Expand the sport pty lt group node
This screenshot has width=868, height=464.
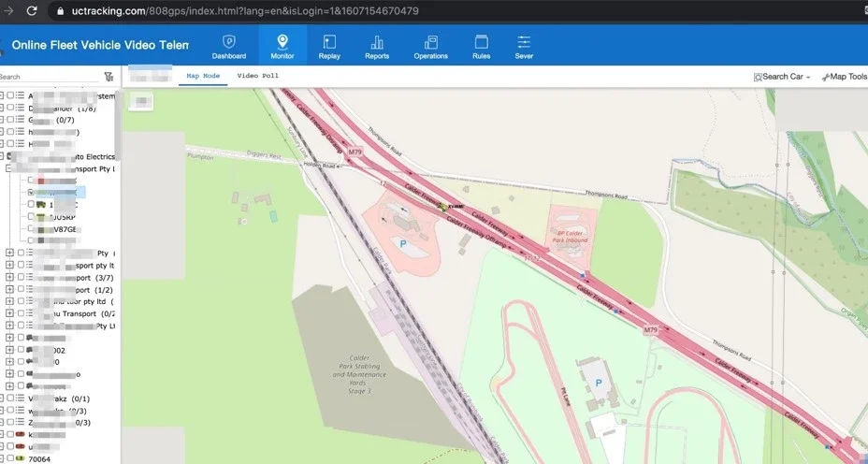click(9, 266)
